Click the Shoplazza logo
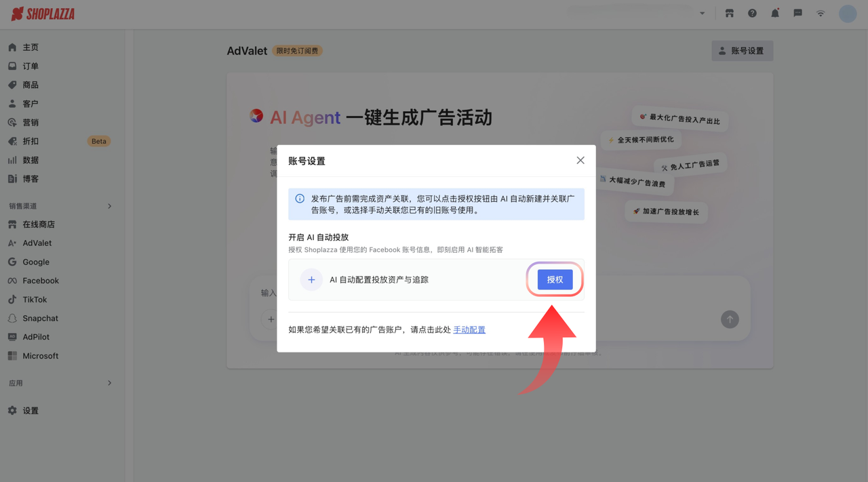The width and height of the screenshot is (868, 482). point(42,13)
